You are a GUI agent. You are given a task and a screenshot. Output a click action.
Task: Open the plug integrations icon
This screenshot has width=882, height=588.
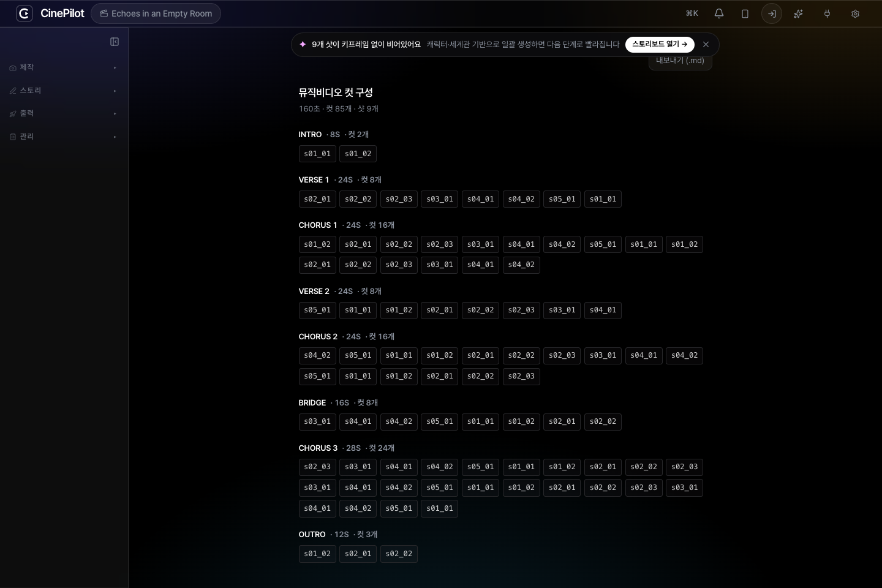(827, 13)
